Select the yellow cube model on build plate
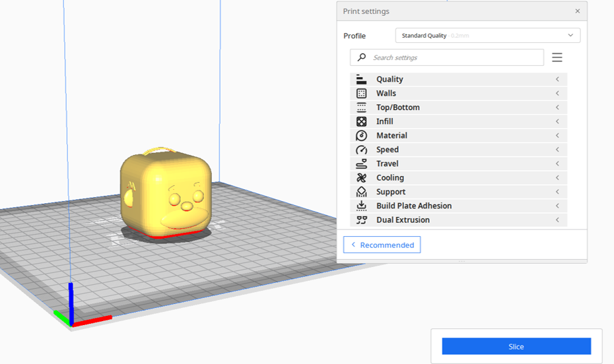The width and height of the screenshot is (614, 364). pos(165,195)
